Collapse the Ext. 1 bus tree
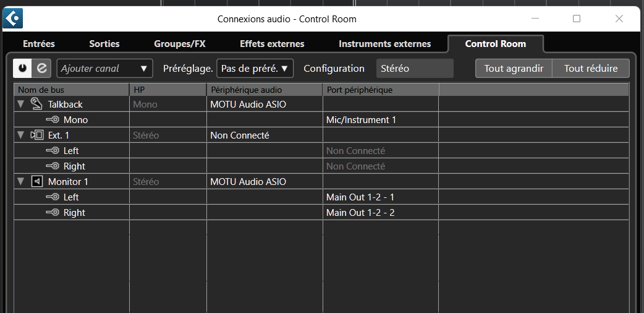The width and height of the screenshot is (644, 313). pyautogui.click(x=21, y=135)
